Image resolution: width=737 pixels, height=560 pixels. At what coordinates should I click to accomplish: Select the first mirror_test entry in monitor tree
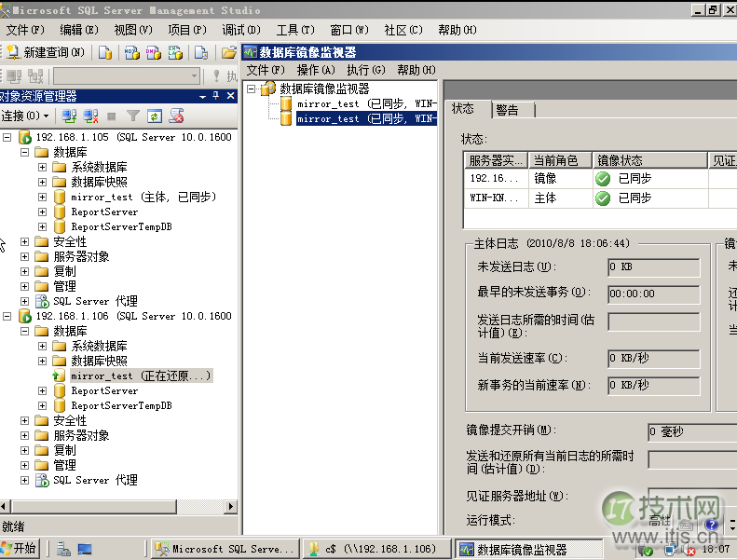366,103
